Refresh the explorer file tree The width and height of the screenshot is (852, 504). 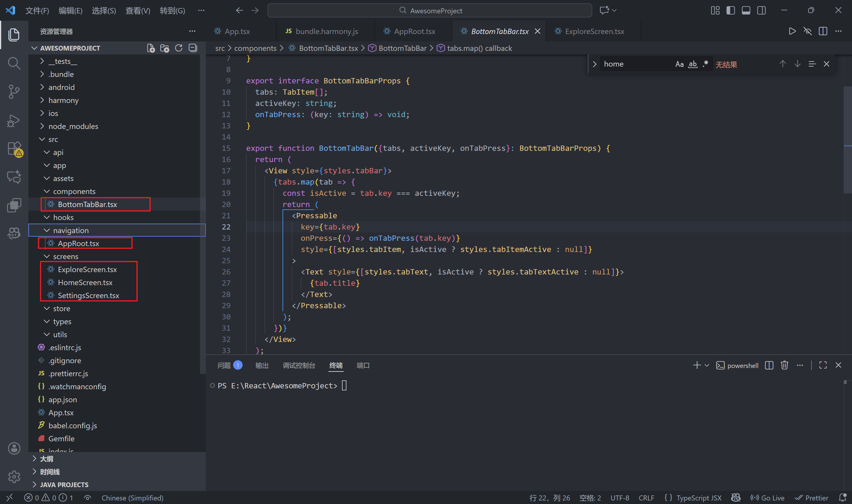[179, 48]
